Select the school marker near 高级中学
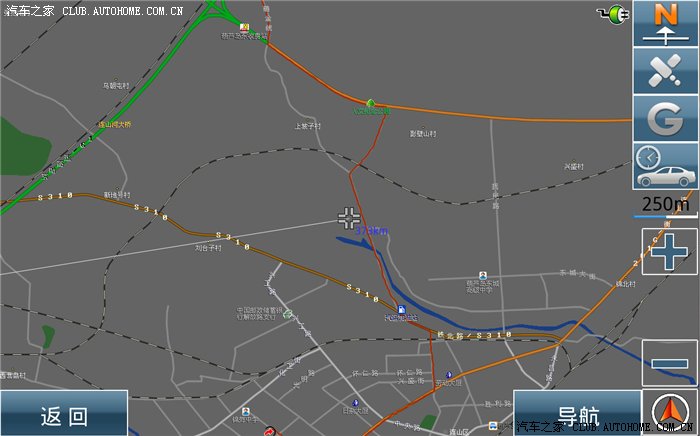The image size is (700, 436). point(483,275)
